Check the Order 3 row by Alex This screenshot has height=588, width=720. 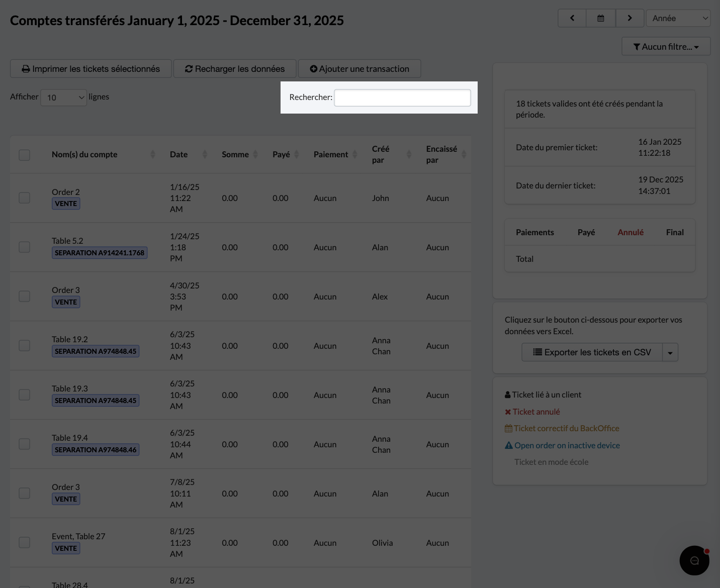[x=24, y=297]
